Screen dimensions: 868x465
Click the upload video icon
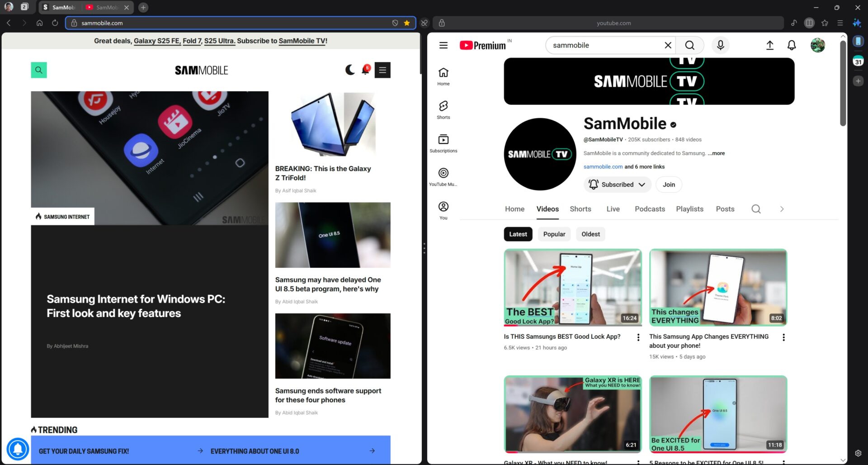770,45
